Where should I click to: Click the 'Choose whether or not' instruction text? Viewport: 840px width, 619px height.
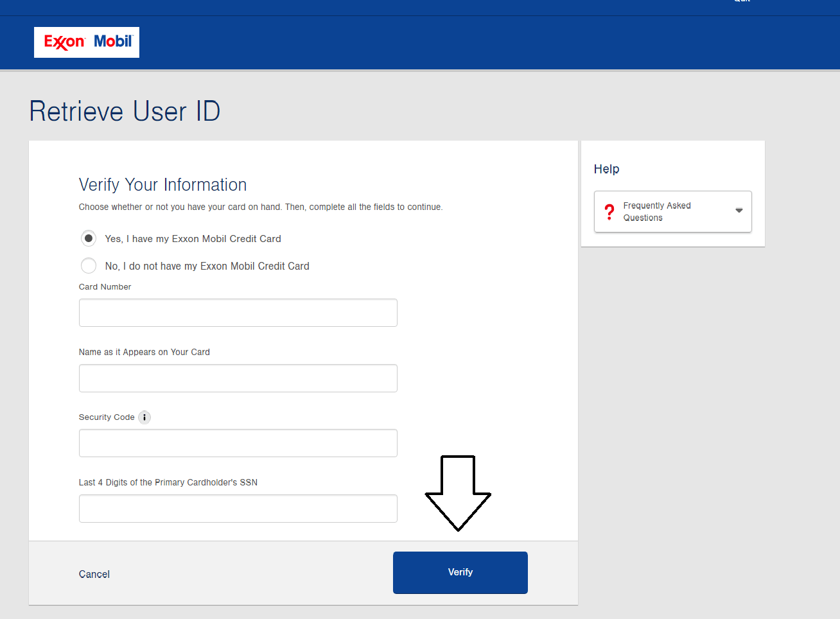coord(261,207)
